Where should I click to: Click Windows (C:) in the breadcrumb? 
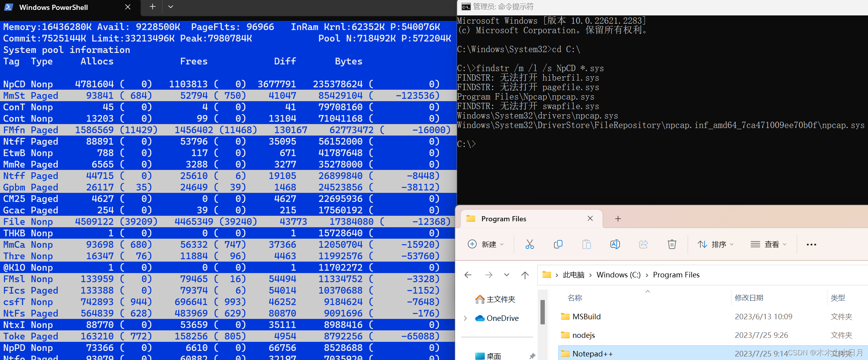618,275
